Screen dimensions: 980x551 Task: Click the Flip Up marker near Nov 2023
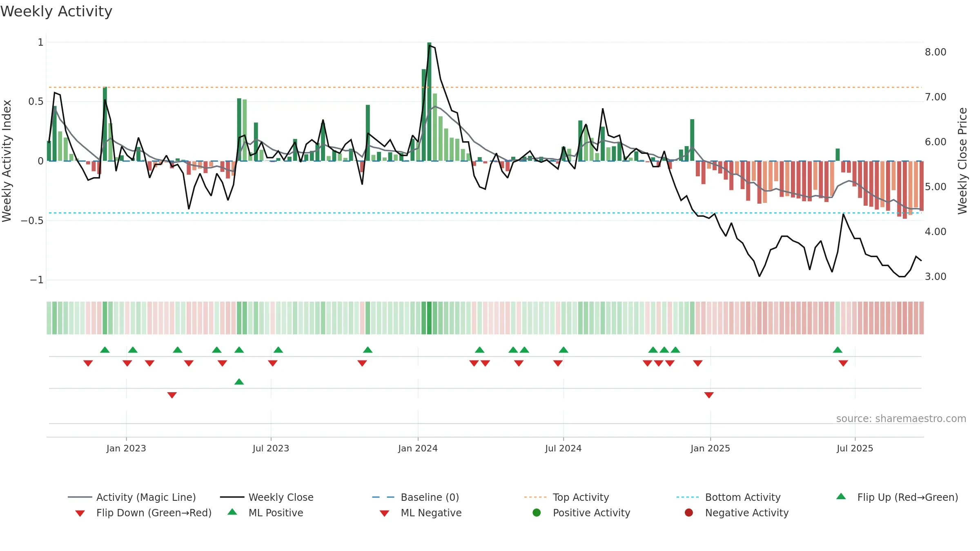(367, 350)
